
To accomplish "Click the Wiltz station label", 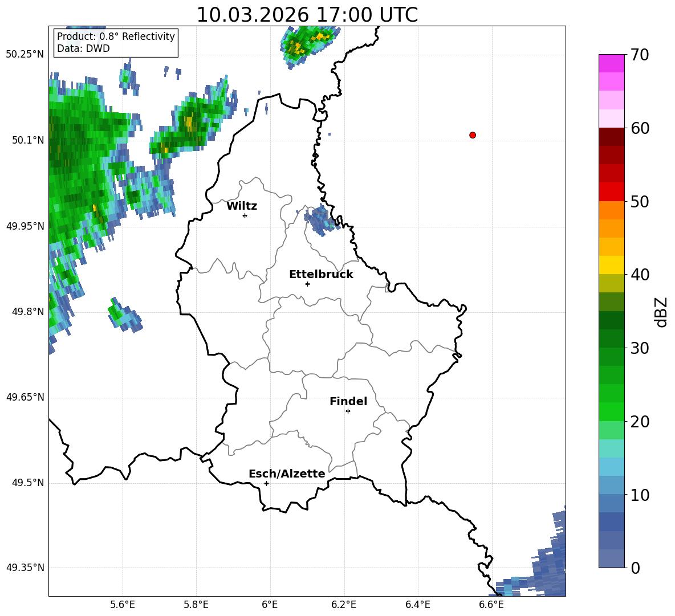I will 242,206.
